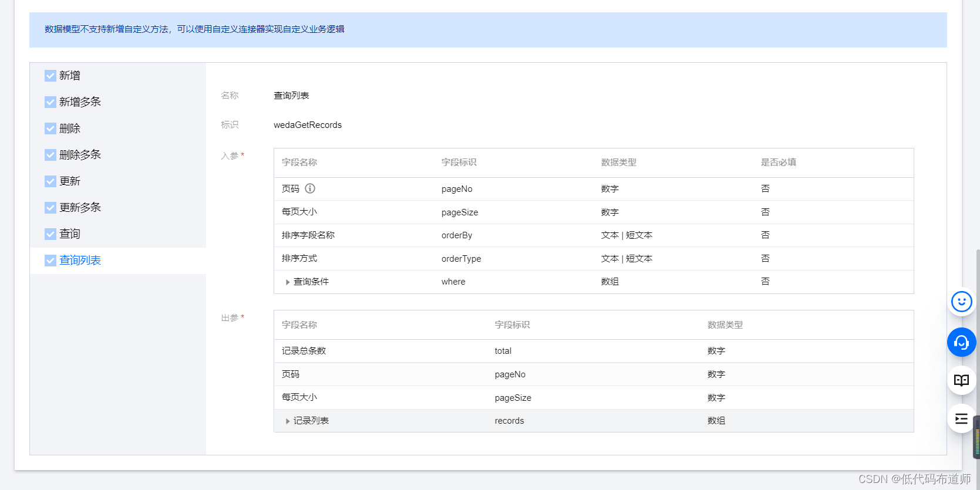Screen dimensions: 980x490
Task: Click the where field identifier cell
Action: 453,282
